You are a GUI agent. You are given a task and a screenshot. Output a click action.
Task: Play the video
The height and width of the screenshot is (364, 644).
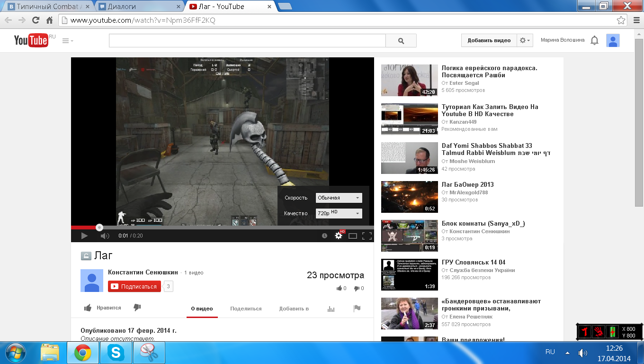click(84, 236)
